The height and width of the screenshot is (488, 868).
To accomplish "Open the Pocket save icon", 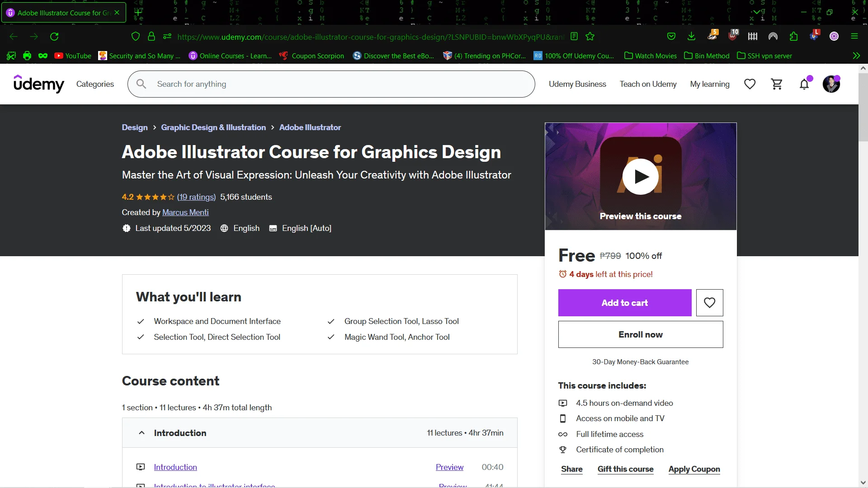I will coord(671,37).
